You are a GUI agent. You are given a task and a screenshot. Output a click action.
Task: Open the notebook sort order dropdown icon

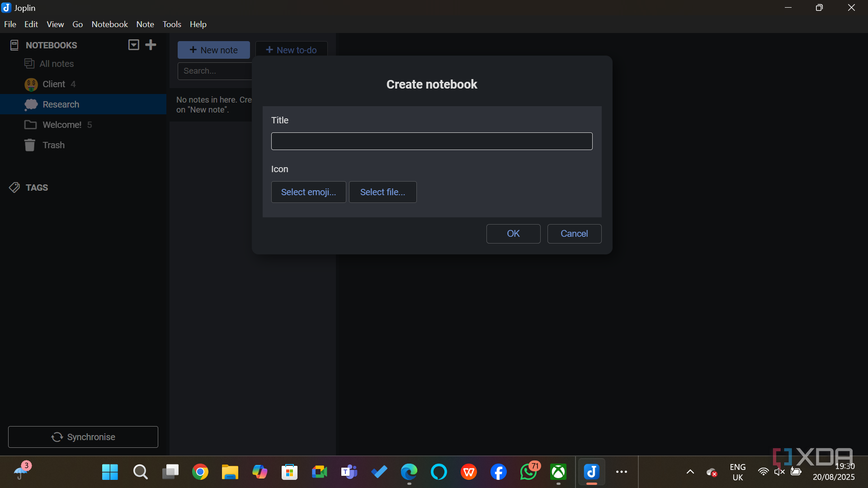click(133, 45)
